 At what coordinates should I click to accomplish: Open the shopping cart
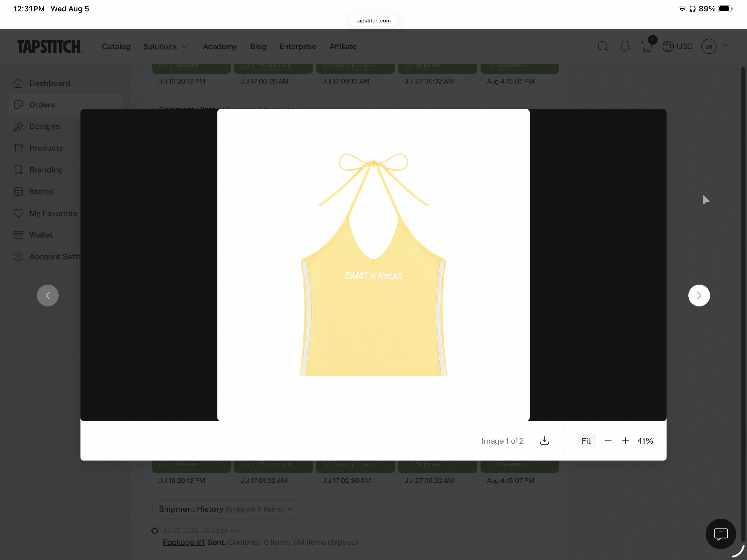(646, 46)
